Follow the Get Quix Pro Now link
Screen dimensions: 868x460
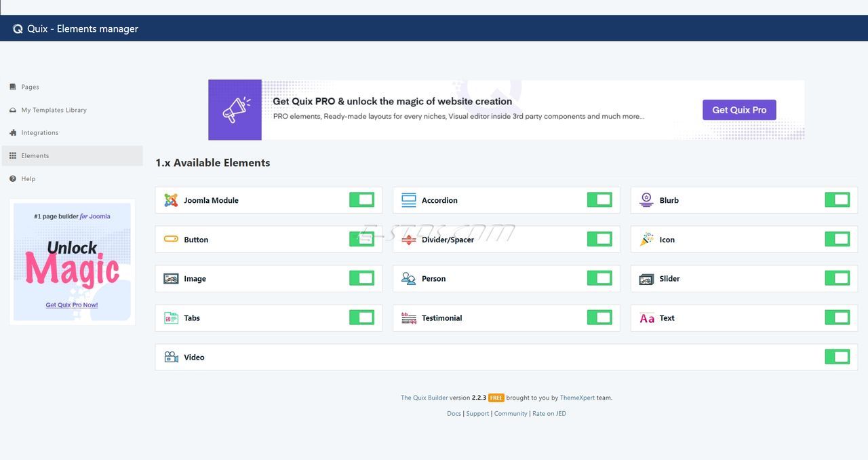[x=72, y=305]
